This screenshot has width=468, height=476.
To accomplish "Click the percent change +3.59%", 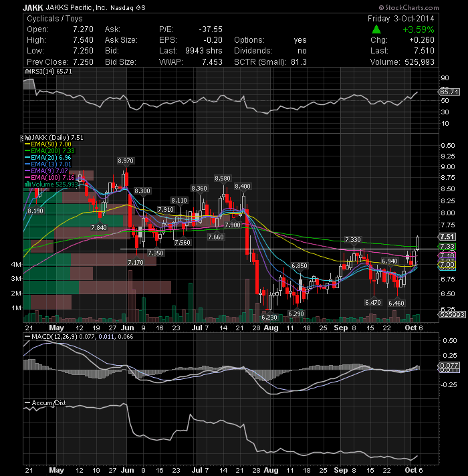I will [419, 29].
